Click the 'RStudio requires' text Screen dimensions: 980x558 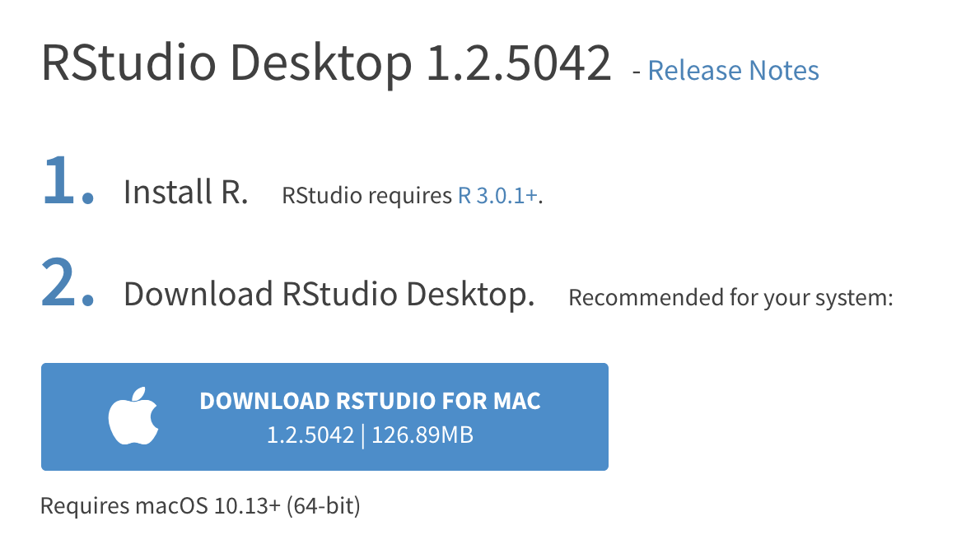click(x=367, y=196)
